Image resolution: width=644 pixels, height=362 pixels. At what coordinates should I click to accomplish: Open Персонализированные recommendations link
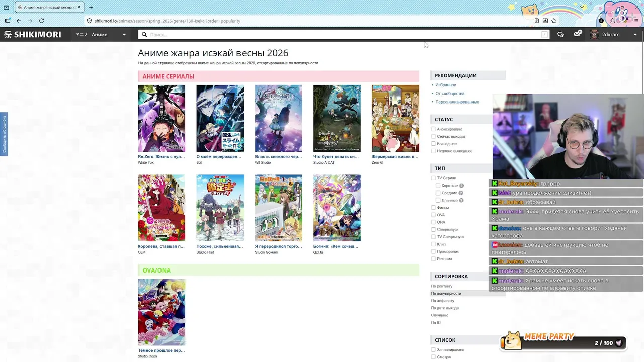click(x=457, y=102)
